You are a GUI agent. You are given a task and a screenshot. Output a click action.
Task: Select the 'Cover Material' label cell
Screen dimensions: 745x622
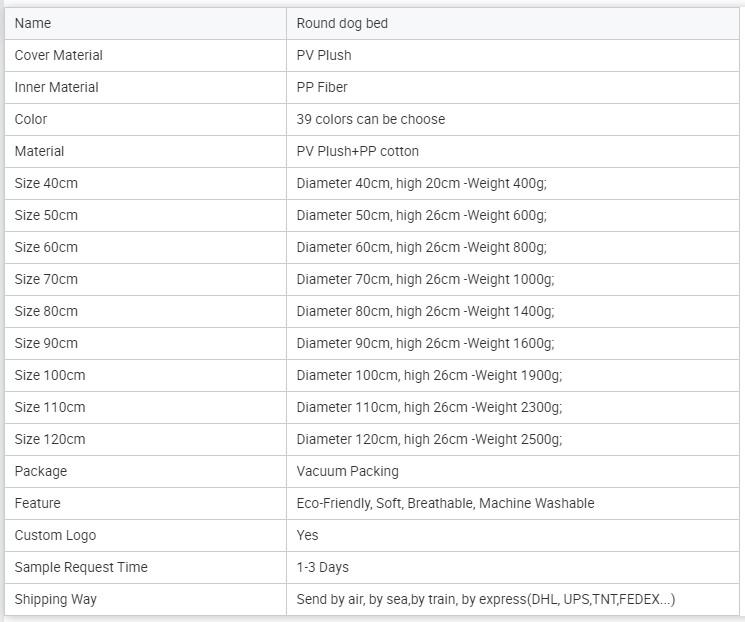[x=145, y=56]
